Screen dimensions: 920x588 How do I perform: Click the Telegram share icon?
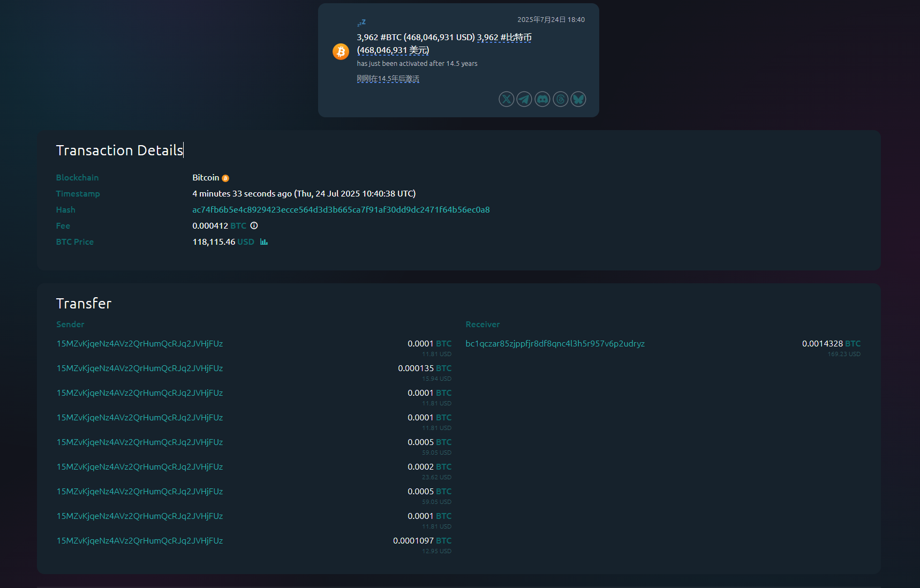(x=524, y=99)
